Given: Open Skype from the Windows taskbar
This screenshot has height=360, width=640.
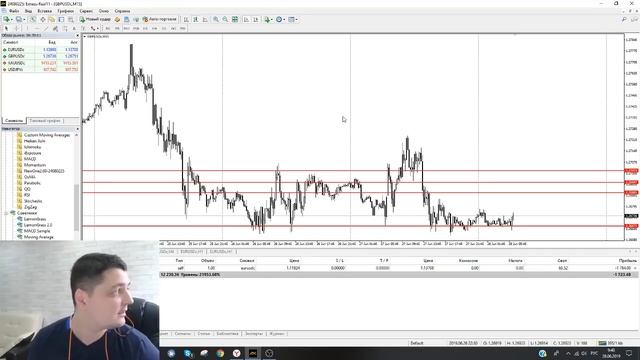Looking at the screenshot, I should pyautogui.click(x=188, y=353).
